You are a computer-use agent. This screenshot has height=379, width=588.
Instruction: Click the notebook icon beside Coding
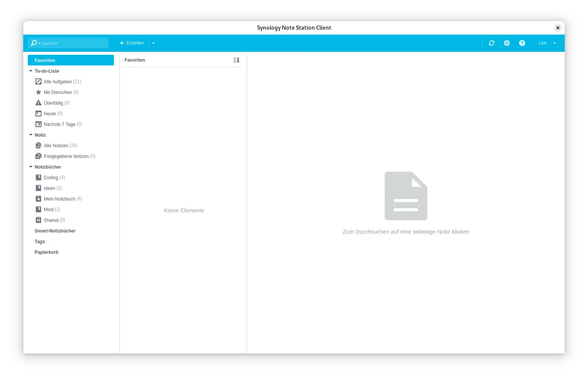point(38,177)
